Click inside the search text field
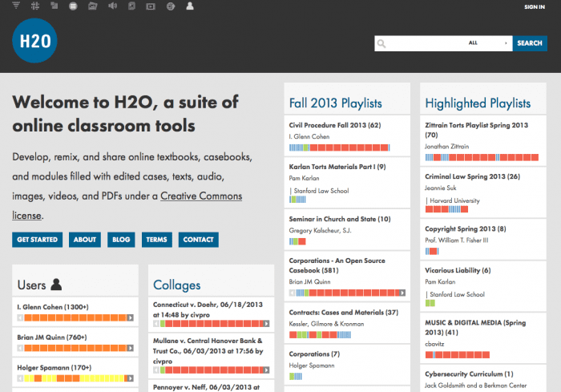Image resolution: width=561 pixels, height=392 pixels. (x=425, y=43)
